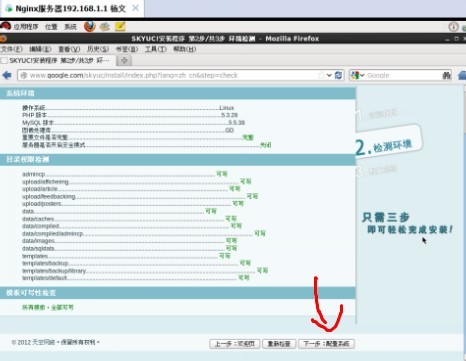Click the upload/afficheimg directory row
The image size is (466, 361).
pyautogui.click(x=137, y=182)
